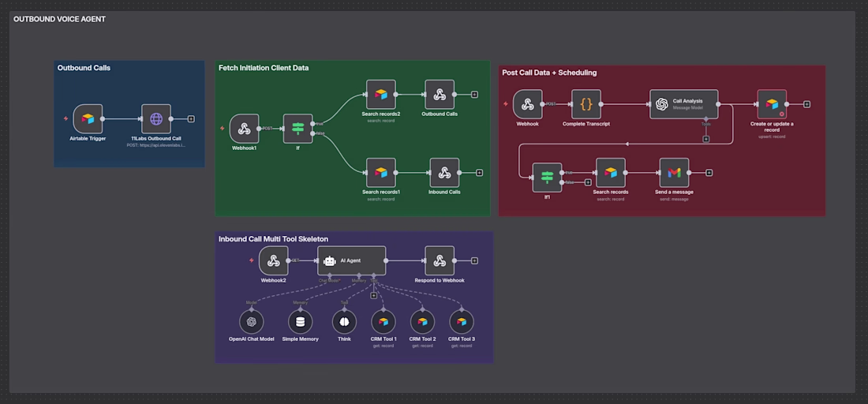Click the AI Agent Memory connector
Image resolution: width=868 pixels, height=404 pixels.
(359, 275)
